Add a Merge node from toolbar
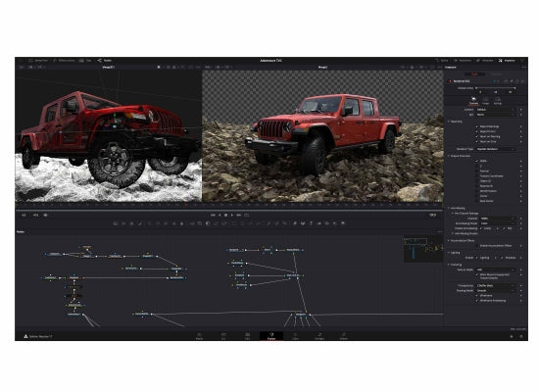 (x=192, y=223)
